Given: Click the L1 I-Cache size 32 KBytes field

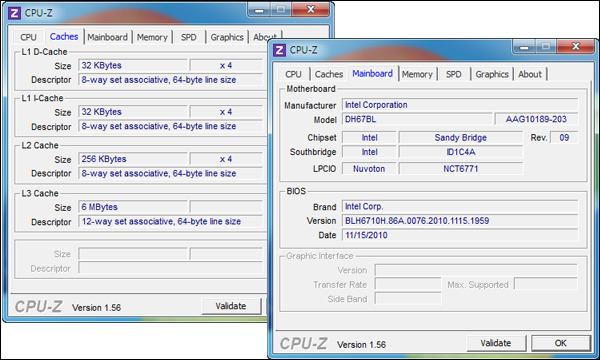Looking at the screenshot, I should click(x=133, y=112).
